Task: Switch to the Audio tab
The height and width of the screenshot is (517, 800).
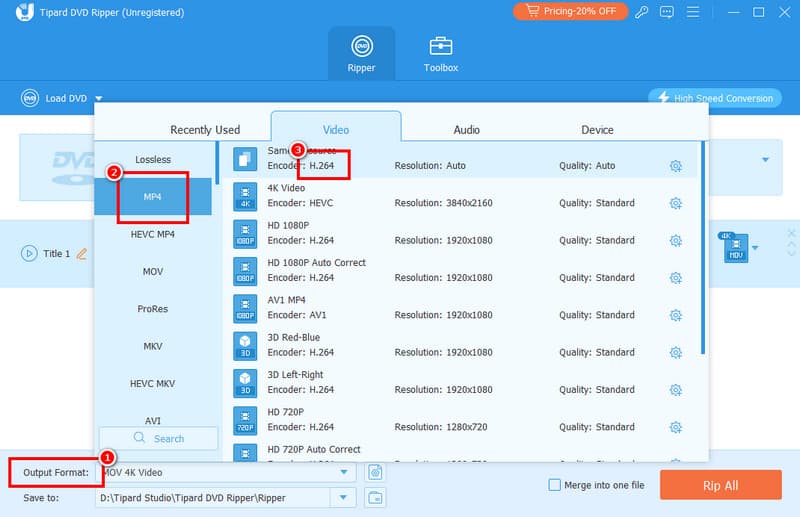Action: pos(466,130)
